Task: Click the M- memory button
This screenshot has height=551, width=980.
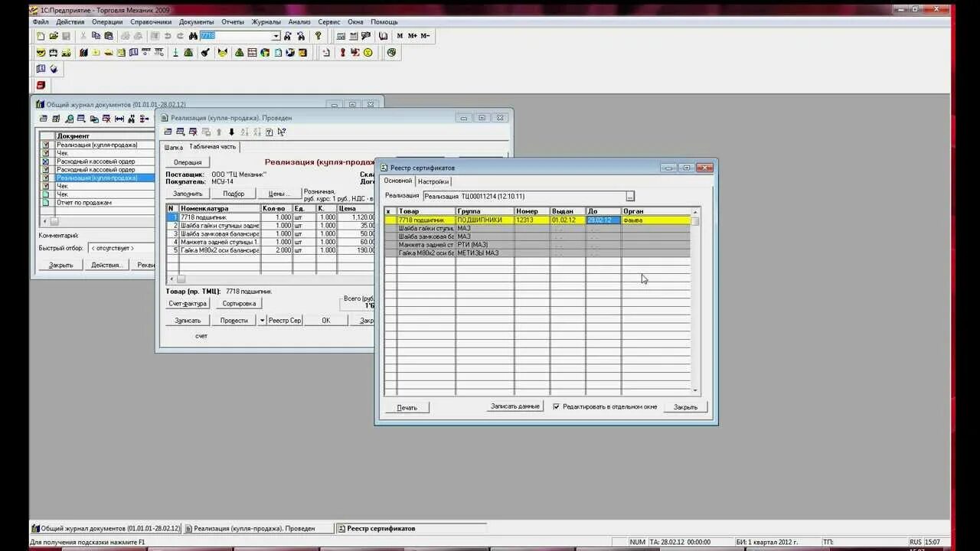Action: 425,36
